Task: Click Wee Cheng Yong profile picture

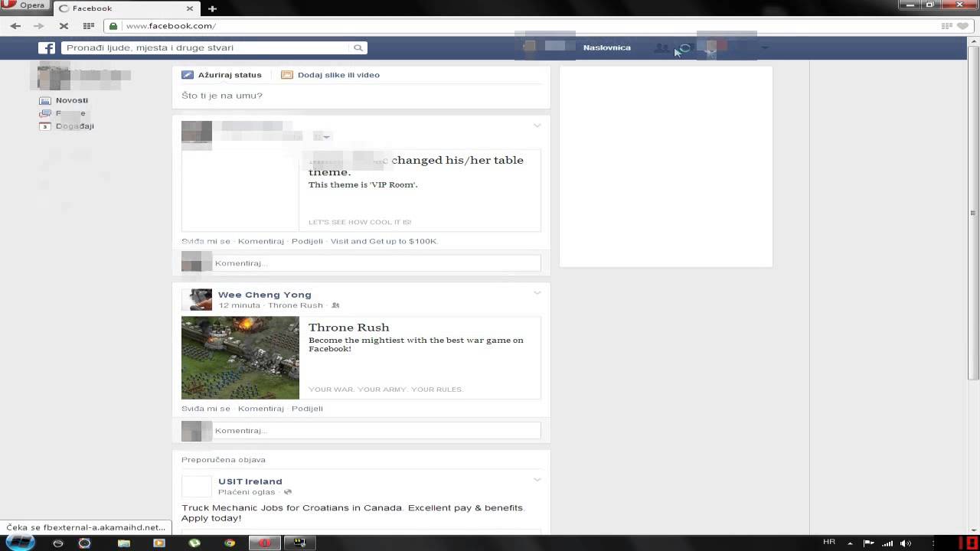Action: click(197, 299)
